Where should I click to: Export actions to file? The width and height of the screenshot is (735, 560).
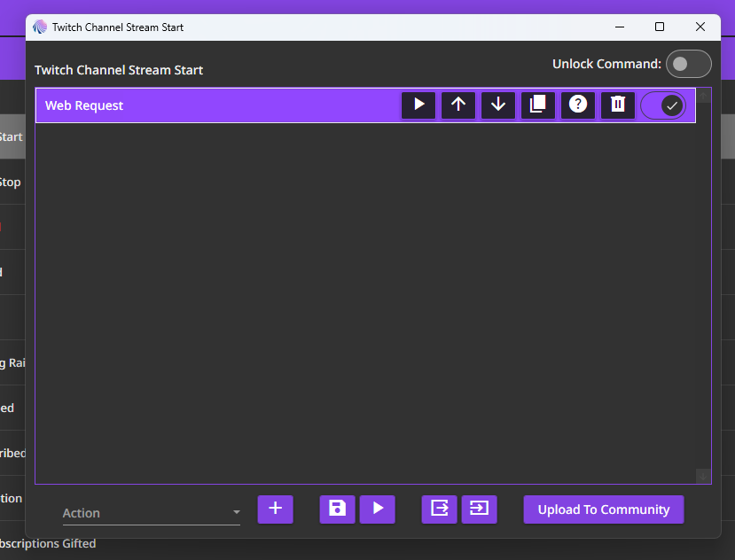[x=439, y=509]
